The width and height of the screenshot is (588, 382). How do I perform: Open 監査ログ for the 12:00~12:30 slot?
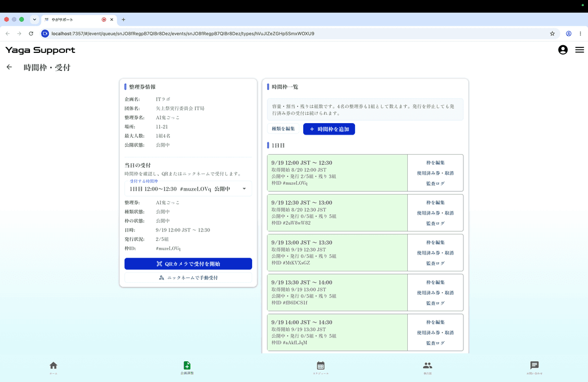(435, 184)
